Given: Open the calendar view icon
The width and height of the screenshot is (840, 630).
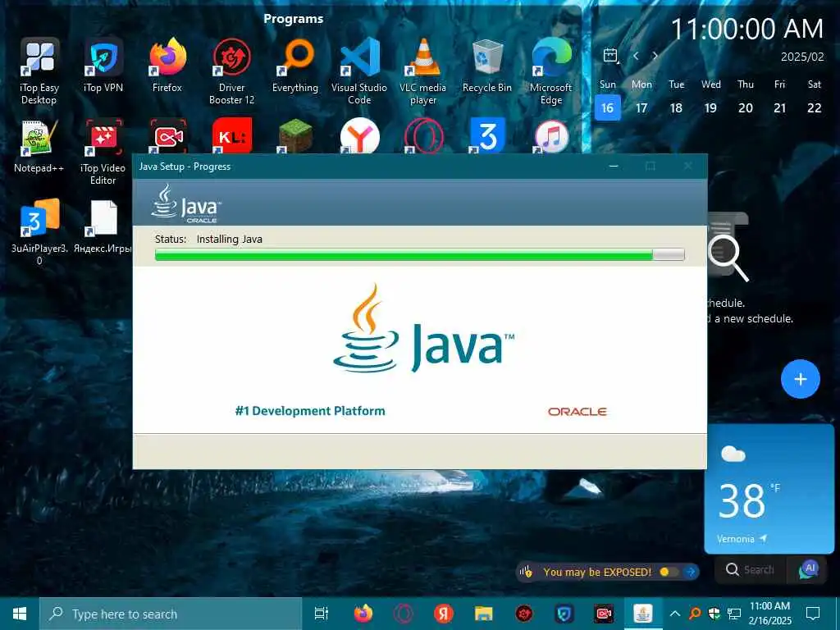Looking at the screenshot, I should click(x=610, y=56).
